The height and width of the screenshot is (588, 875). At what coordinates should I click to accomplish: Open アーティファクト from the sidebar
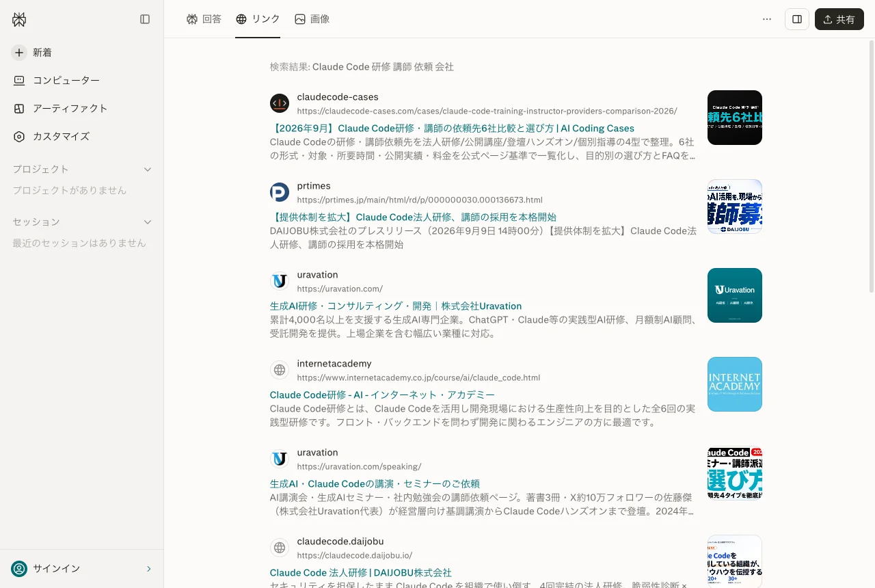(x=82, y=108)
